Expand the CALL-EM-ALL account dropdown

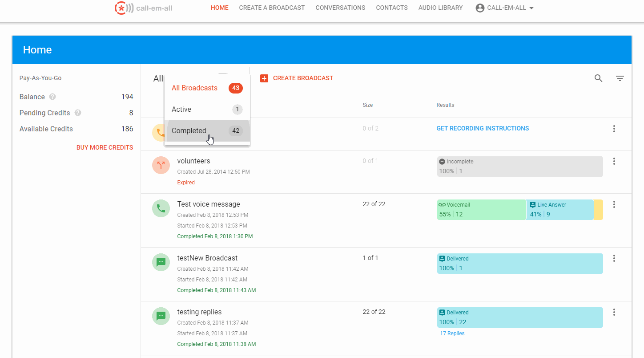tap(504, 8)
